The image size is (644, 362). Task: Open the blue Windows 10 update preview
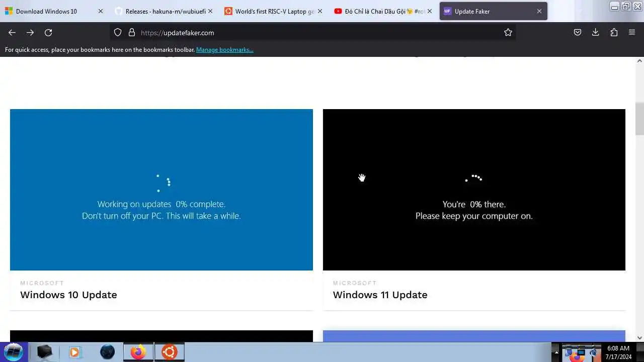click(162, 190)
